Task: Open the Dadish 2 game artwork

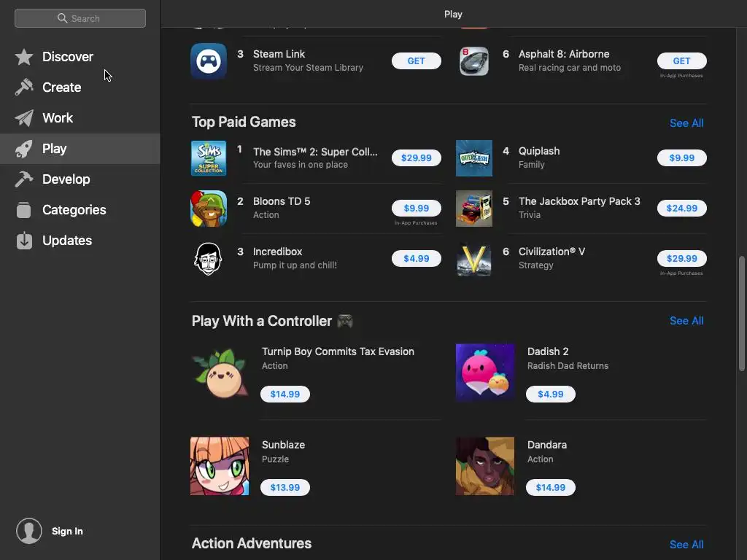Action: point(485,373)
